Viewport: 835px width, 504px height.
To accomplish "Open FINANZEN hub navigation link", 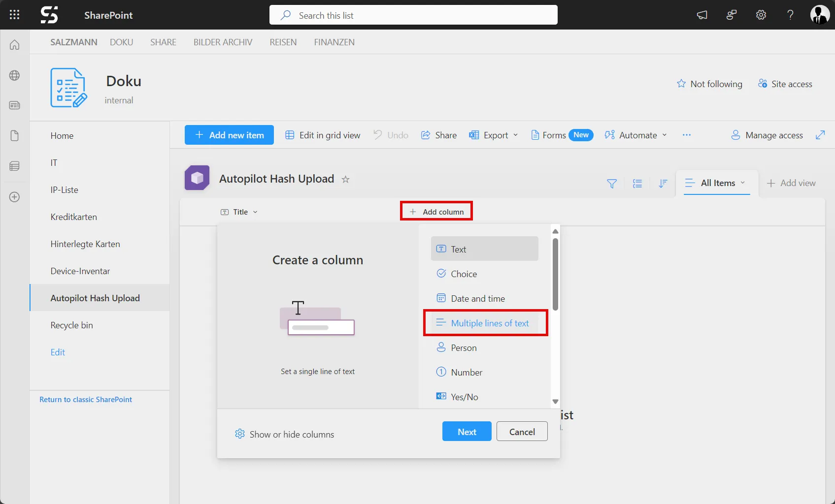I will point(334,42).
